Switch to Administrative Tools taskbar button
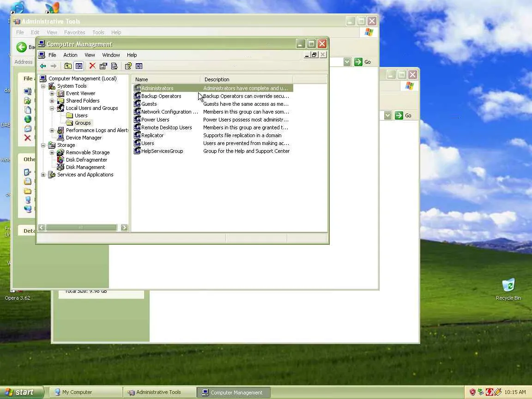 (159, 392)
